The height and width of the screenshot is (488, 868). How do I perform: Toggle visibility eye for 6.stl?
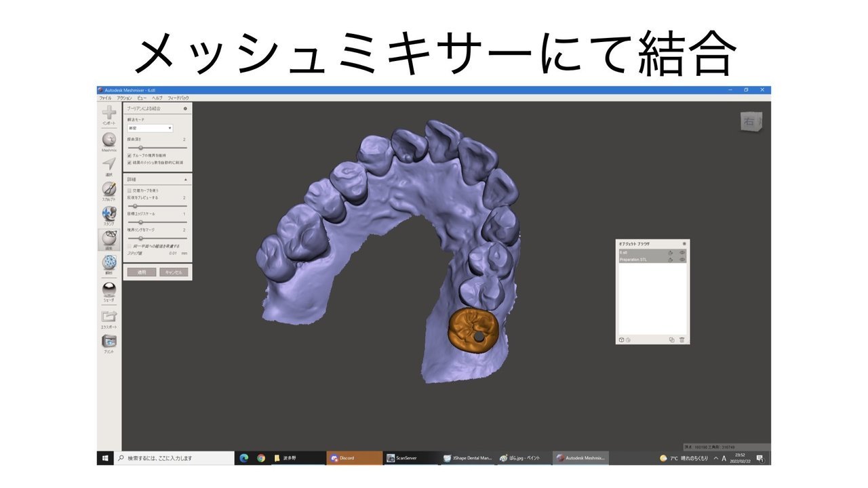[682, 252]
